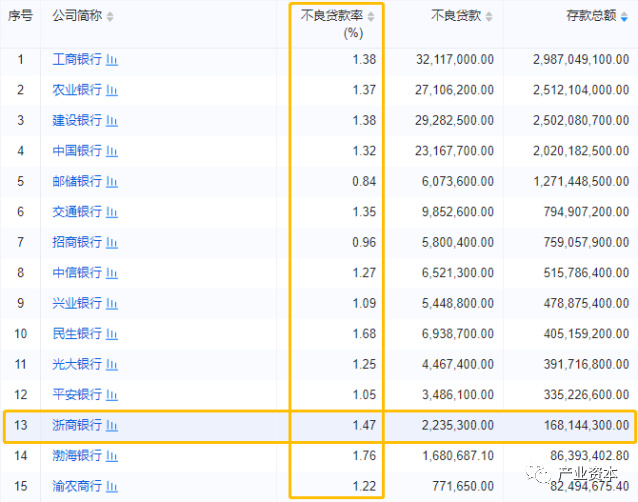Select 平安银行 rate value 1.05
This screenshot has width=638, height=502.
point(364,395)
